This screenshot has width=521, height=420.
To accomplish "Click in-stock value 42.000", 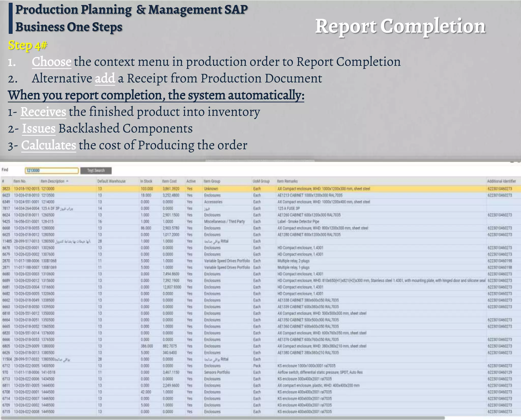I will tap(146, 392).
